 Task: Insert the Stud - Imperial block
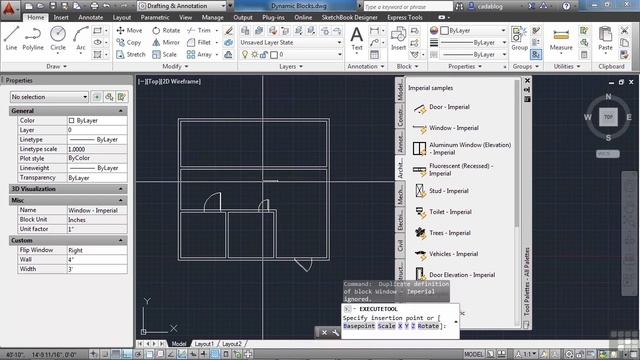(x=441, y=191)
